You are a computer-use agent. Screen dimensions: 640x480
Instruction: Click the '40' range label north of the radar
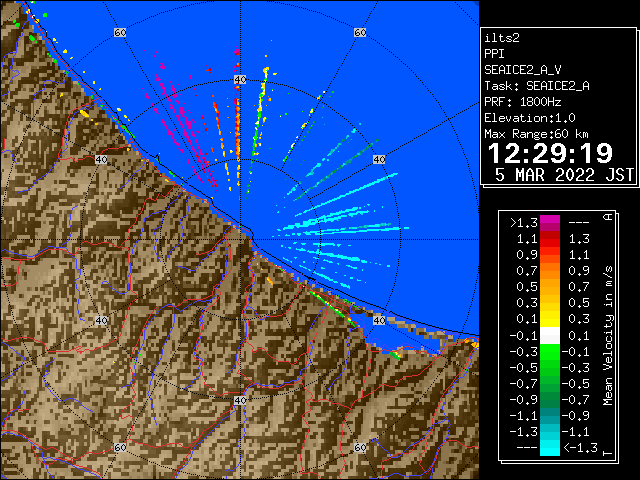[240, 80]
